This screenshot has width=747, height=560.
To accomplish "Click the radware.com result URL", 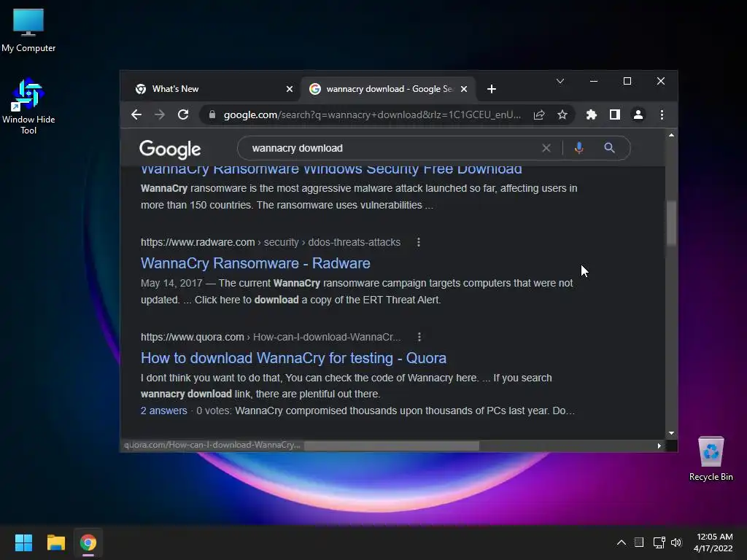I will click(x=271, y=242).
